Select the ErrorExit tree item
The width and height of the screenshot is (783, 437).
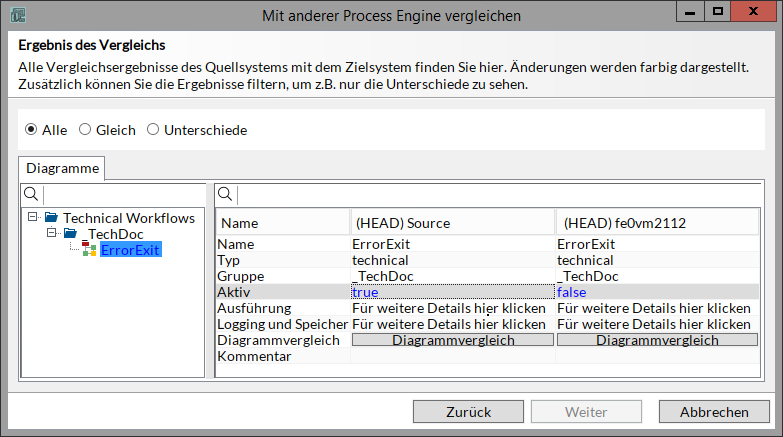[130, 250]
